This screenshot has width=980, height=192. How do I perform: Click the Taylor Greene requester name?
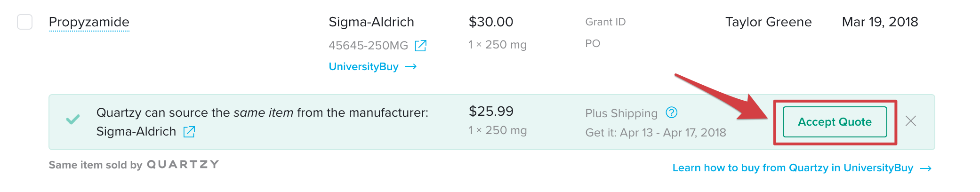[x=768, y=22]
